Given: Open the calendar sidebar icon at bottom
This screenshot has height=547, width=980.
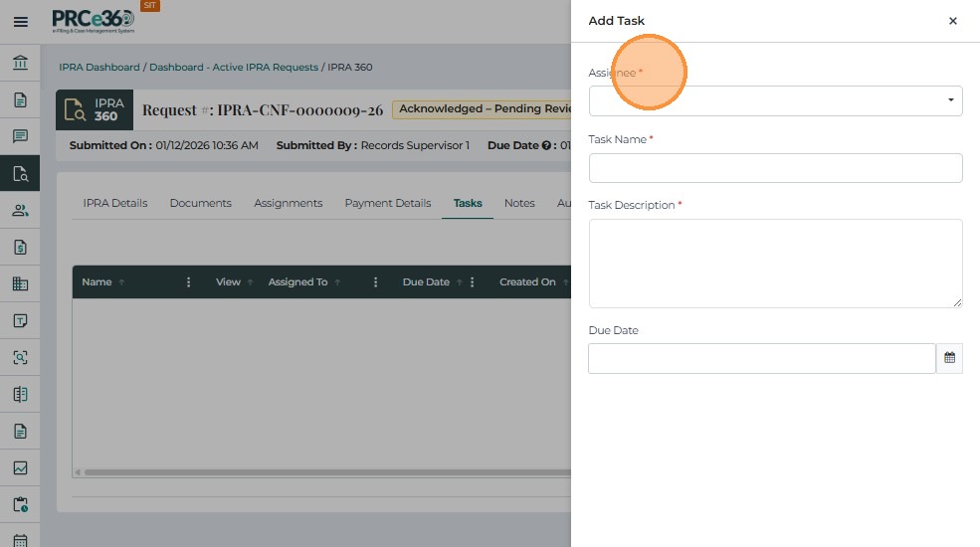Looking at the screenshot, I should pyautogui.click(x=20, y=540).
